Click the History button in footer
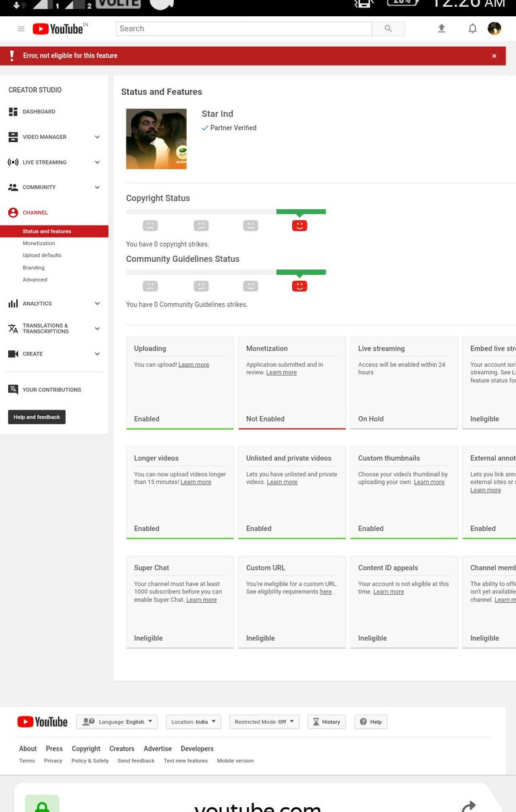 pyautogui.click(x=327, y=722)
